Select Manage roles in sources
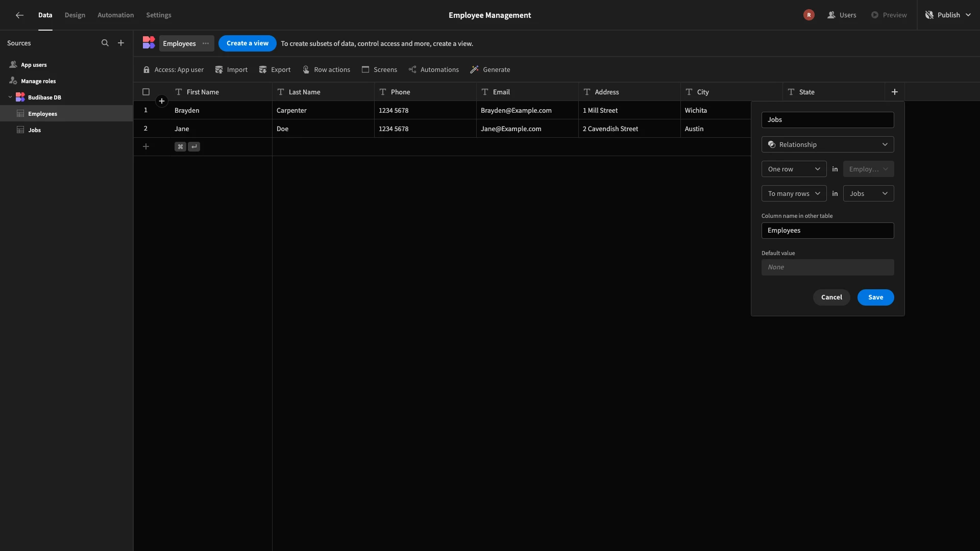Screen dimensions: 980x551 pyautogui.click(x=66, y=81)
